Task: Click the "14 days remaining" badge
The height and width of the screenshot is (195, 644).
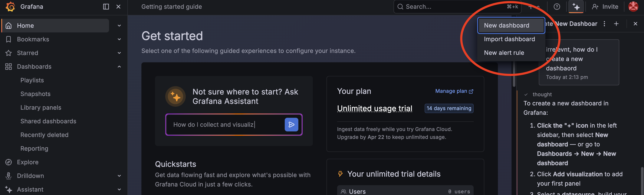Action: tap(449, 108)
